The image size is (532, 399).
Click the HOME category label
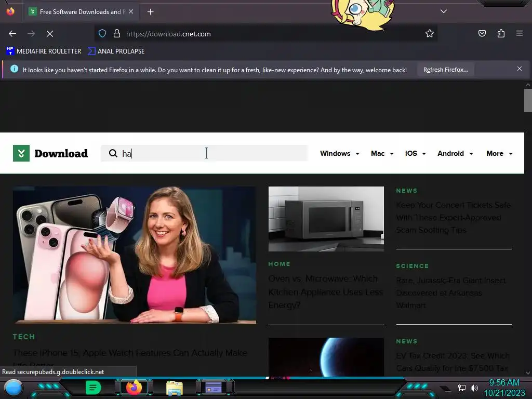pyautogui.click(x=279, y=263)
